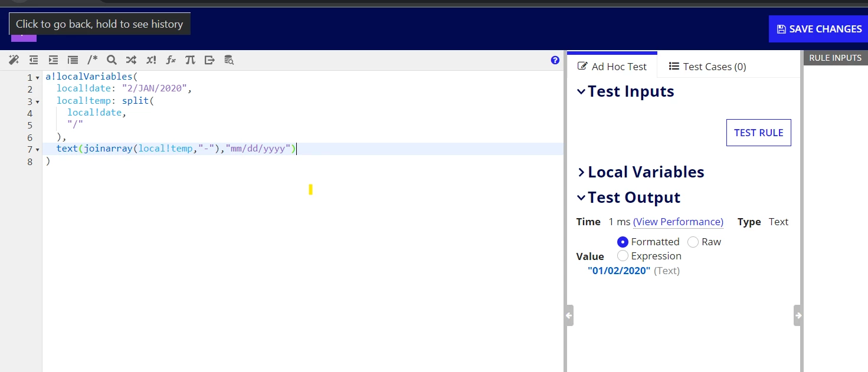Click line number 8 in the gutter
Viewport: 868px width, 372px height.
[30, 162]
